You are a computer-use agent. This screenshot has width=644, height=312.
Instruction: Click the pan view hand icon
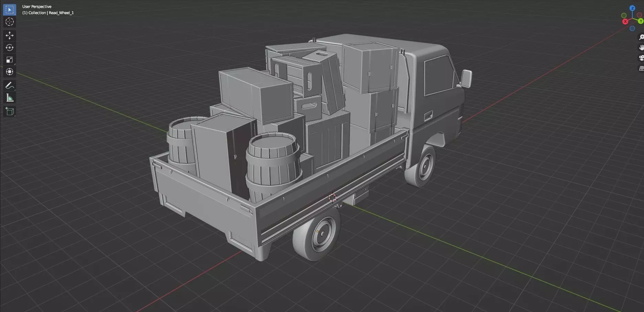[641, 48]
